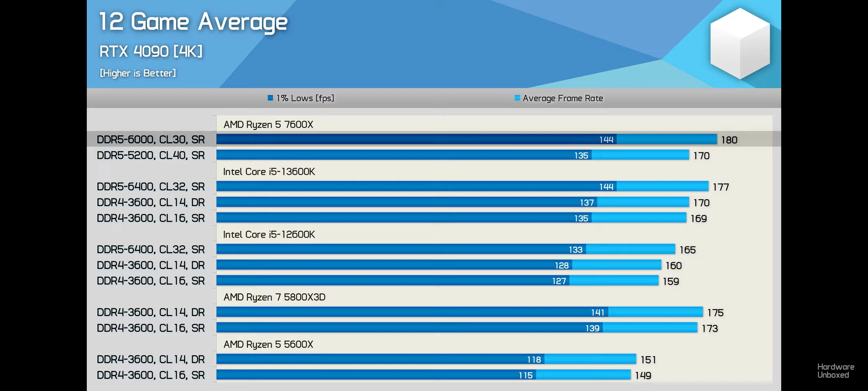This screenshot has height=391, width=868.
Task: Click the 141 value in 5800X3D bar
Action: (x=597, y=312)
